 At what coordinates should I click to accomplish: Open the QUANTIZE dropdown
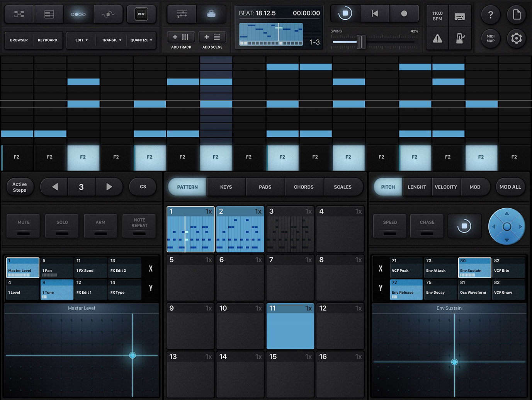coord(141,40)
